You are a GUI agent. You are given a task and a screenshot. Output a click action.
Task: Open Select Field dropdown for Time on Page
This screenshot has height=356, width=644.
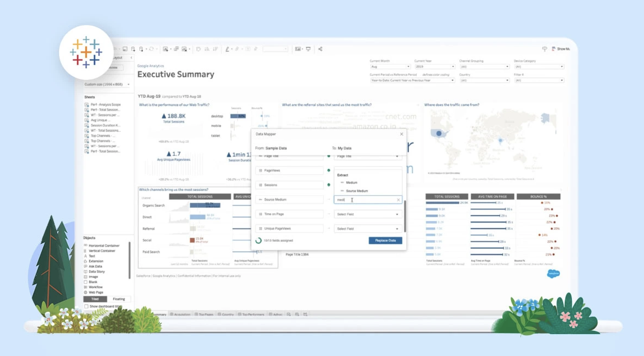(x=368, y=214)
